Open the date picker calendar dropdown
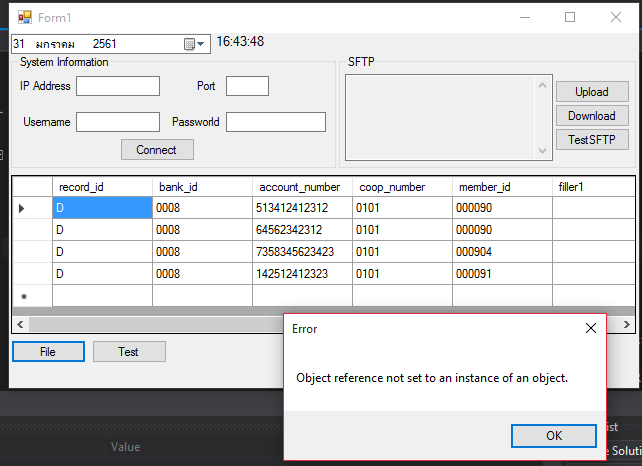The image size is (642, 466). click(x=194, y=44)
